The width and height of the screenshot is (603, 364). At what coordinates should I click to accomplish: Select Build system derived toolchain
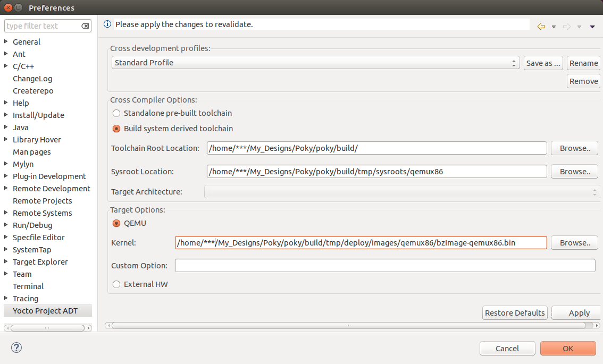[116, 128]
